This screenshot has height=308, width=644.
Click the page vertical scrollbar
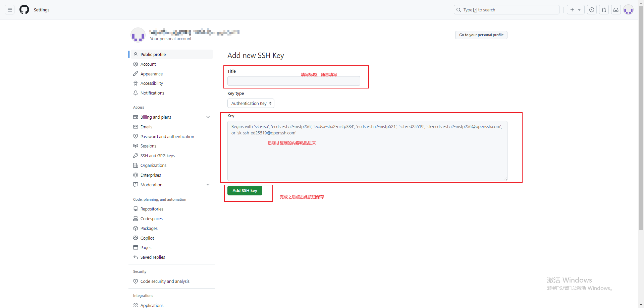[x=641, y=134]
